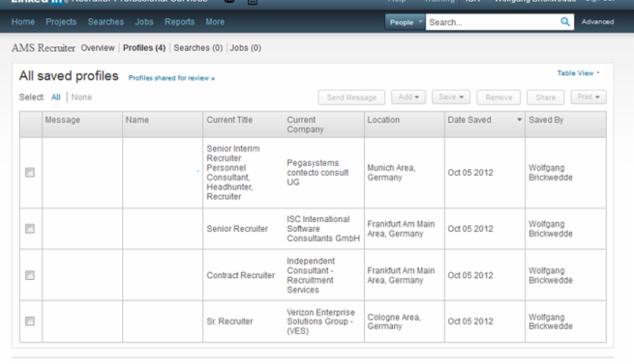Check the Contract Recruiter row checkbox

tap(30, 275)
